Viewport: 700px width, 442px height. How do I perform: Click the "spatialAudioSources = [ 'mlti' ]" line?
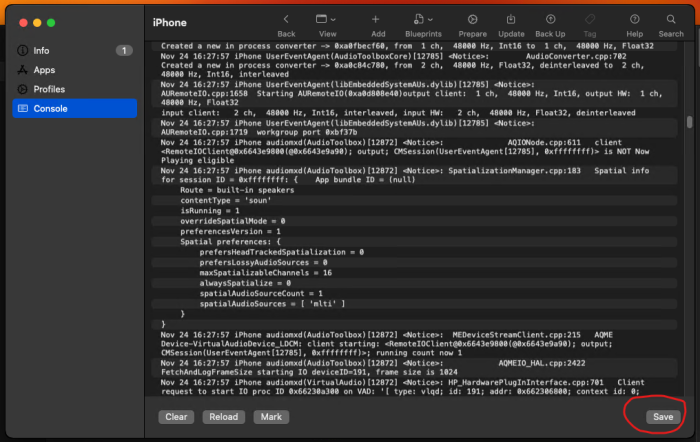pyautogui.click(x=272, y=304)
